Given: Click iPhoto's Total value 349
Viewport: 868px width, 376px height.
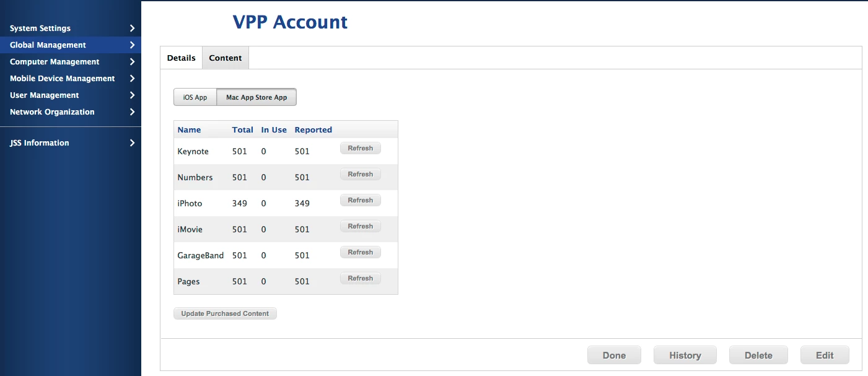Looking at the screenshot, I should tap(240, 203).
